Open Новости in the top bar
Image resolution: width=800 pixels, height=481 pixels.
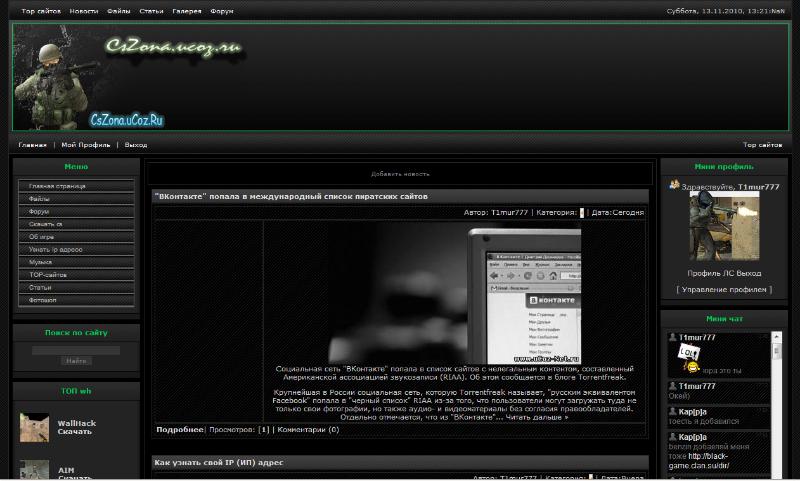(x=84, y=11)
